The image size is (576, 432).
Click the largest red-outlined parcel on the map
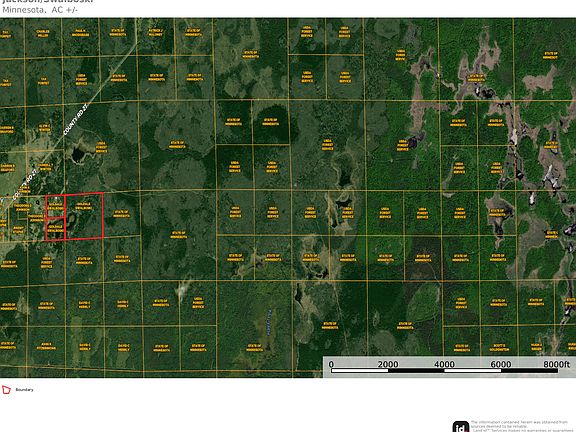tap(84, 216)
